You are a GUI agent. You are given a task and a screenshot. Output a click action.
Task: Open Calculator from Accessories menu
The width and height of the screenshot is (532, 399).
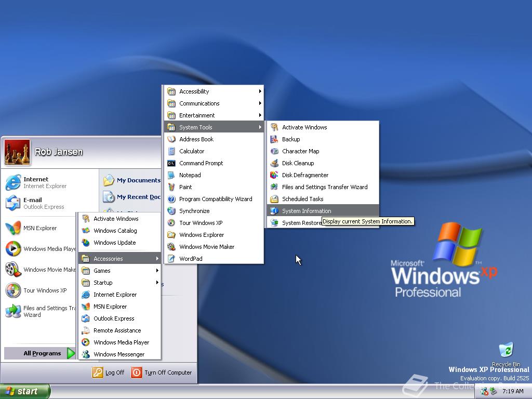click(x=192, y=151)
